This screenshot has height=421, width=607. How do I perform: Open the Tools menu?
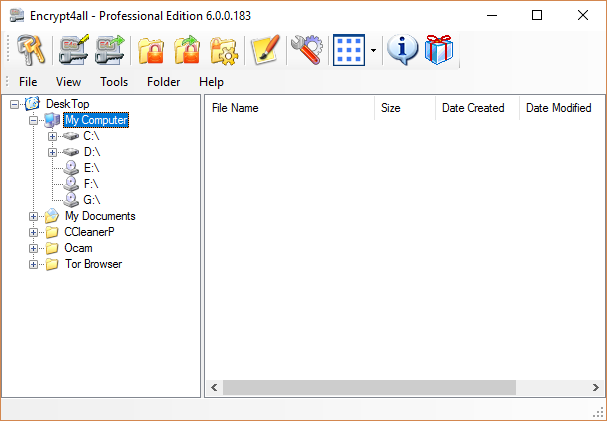tap(114, 82)
